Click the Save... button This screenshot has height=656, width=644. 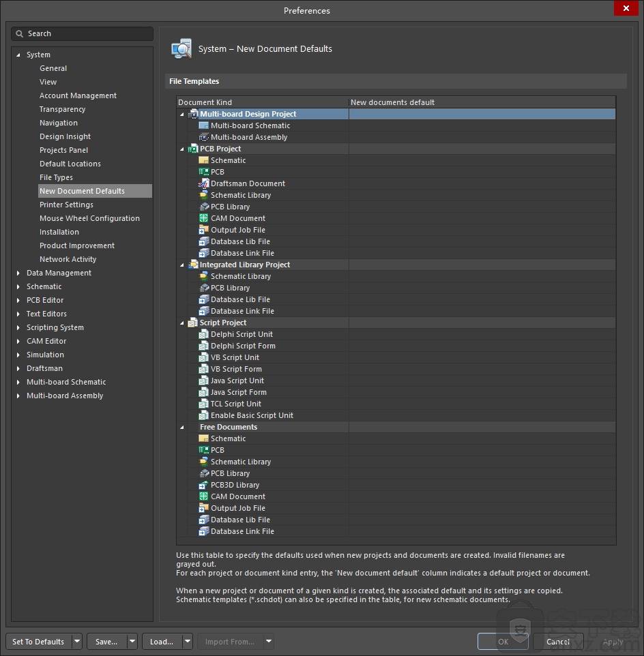[x=106, y=642]
